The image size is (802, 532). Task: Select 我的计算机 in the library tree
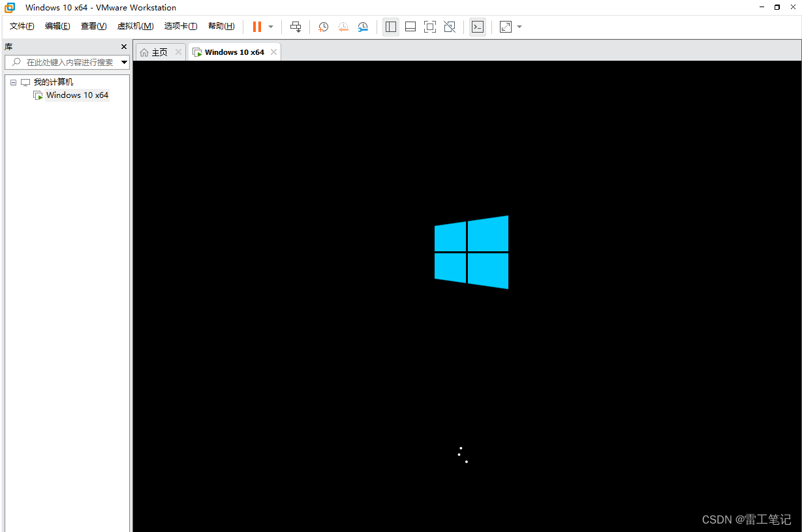click(54, 82)
